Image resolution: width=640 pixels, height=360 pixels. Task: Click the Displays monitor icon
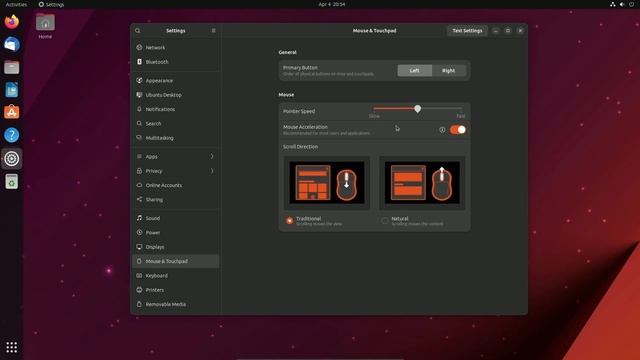click(139, 247)
